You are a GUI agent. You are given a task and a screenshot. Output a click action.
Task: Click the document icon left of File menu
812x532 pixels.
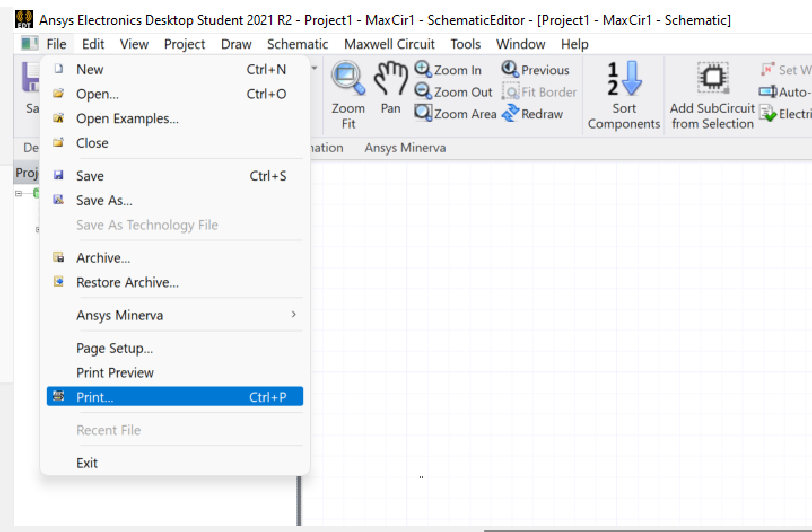coord(29,43)
